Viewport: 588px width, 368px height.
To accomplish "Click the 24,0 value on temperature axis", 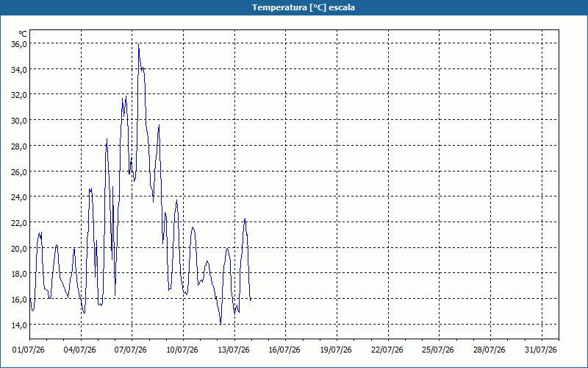I will [x=19, y=197].
